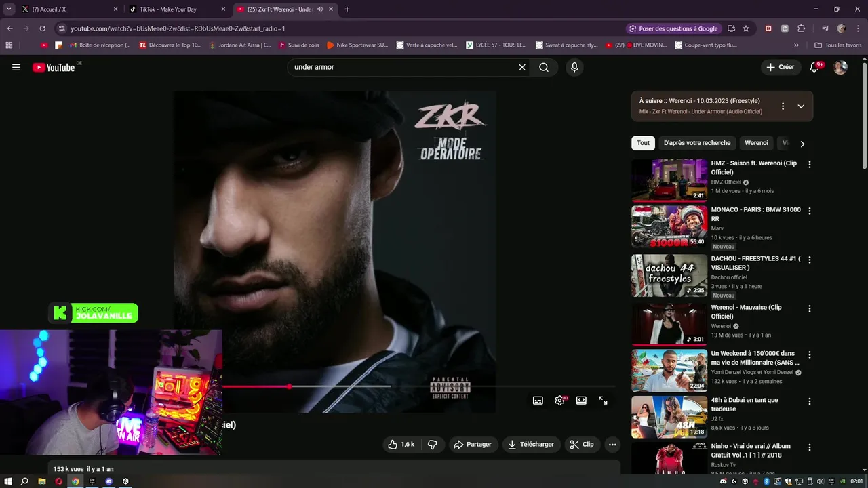Open options for DACHOU FREESTYLES video
Image resolution: width=868 pixels, height=488 pixels.
pyautogui.click(x=809, y=260)
